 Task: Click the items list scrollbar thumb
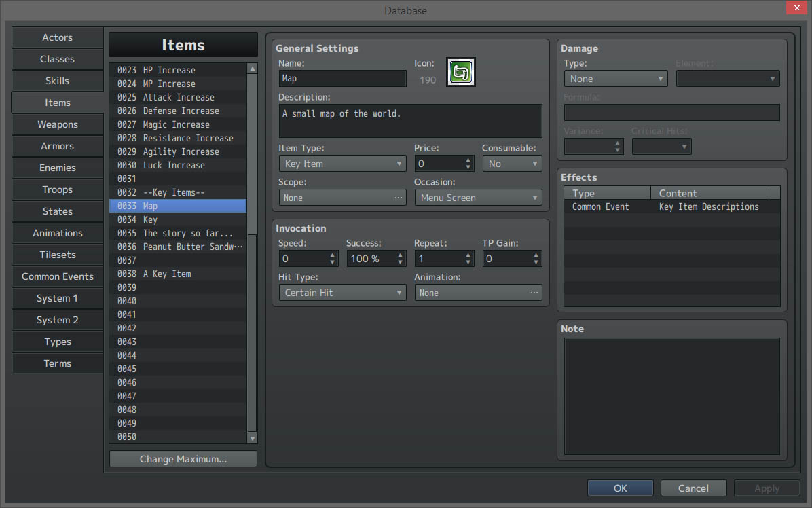[x=252, y=333]
